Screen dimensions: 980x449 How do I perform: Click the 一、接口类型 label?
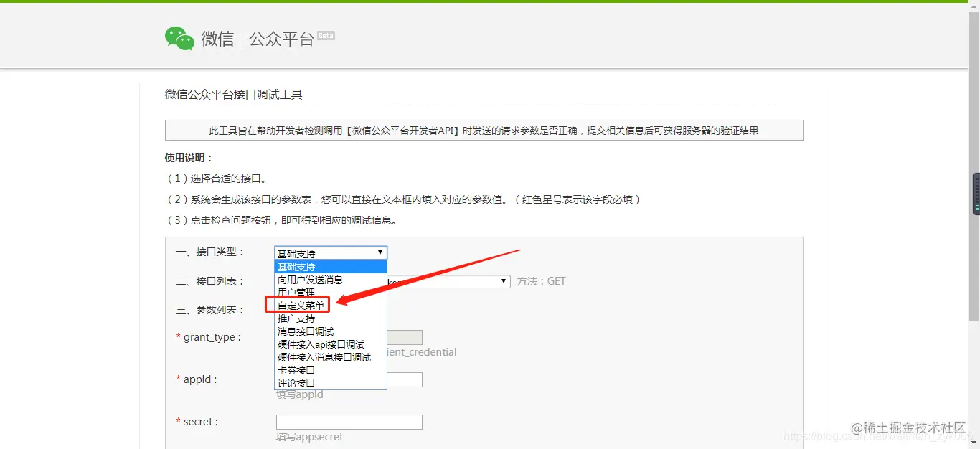[210, 252]
